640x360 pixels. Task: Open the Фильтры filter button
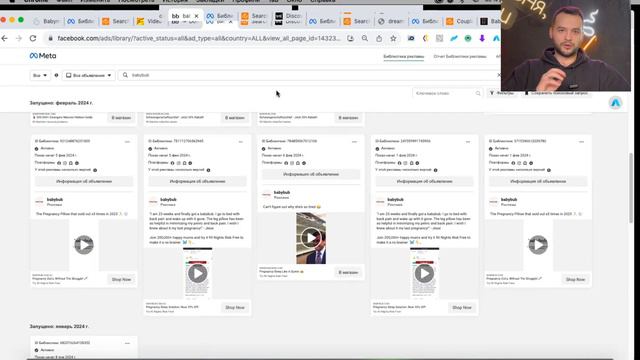point(502,93)
